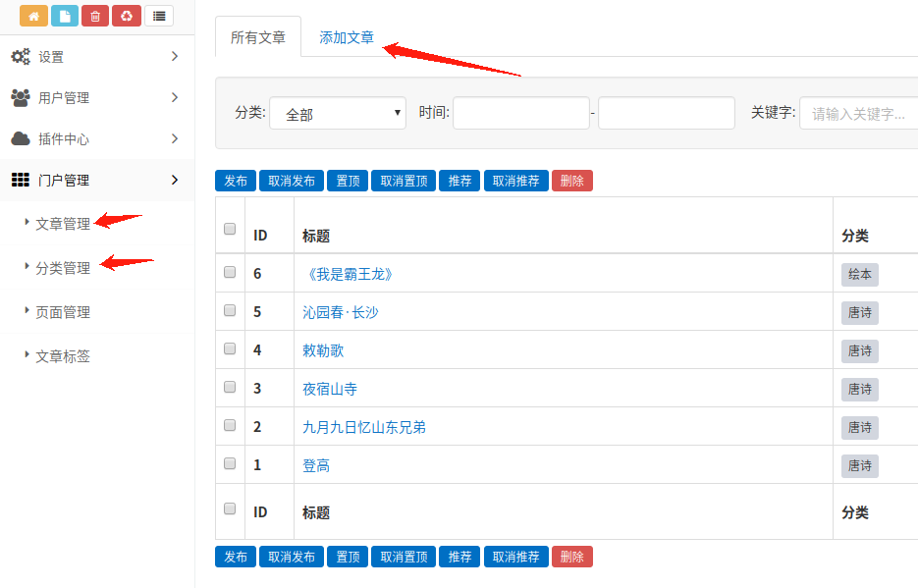
Task: Toggle the select-all checkbox in table footer
Action: tap(230, 508)
